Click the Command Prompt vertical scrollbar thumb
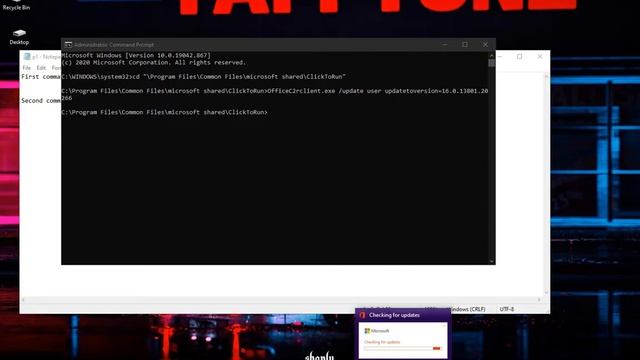 coord(491,63)
